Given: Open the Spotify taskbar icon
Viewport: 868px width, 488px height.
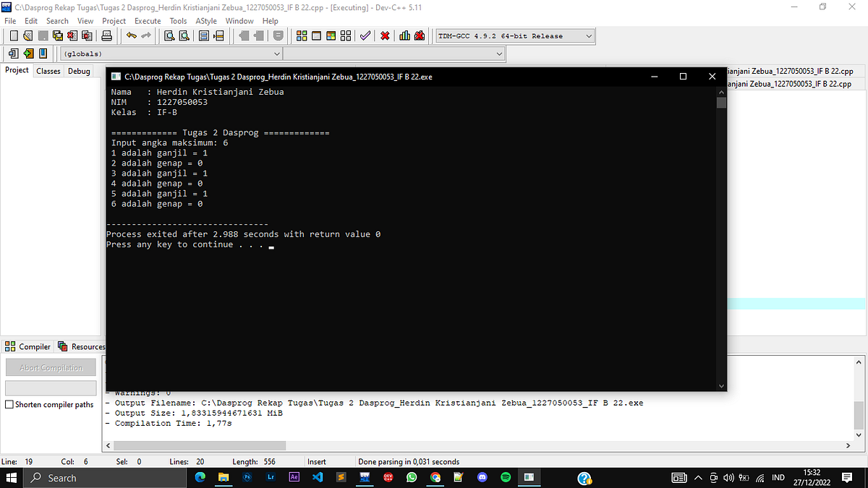Looking at the screenshot, I should tap(506, 477).
